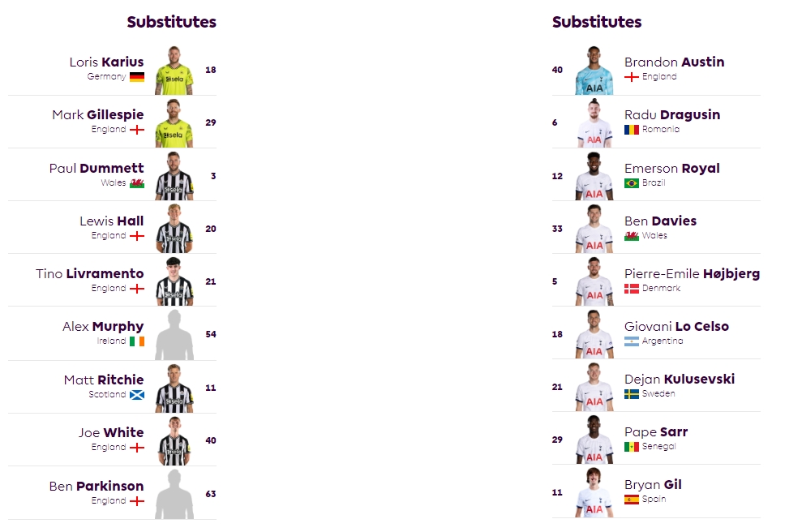This screenshot has width=802, height=532.
Task: Open Tino Livramento's profile link
Action: pos(89,273)
